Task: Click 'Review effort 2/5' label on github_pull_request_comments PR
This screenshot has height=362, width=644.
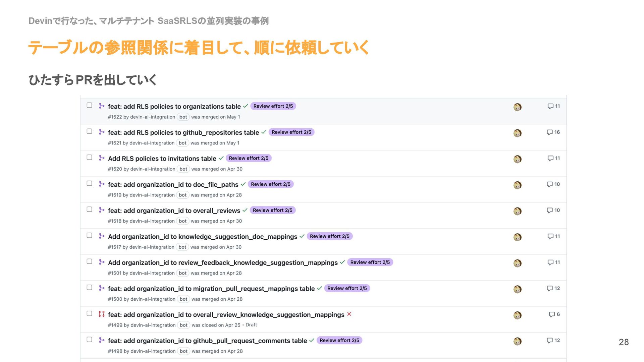Action: coord(339,340)
